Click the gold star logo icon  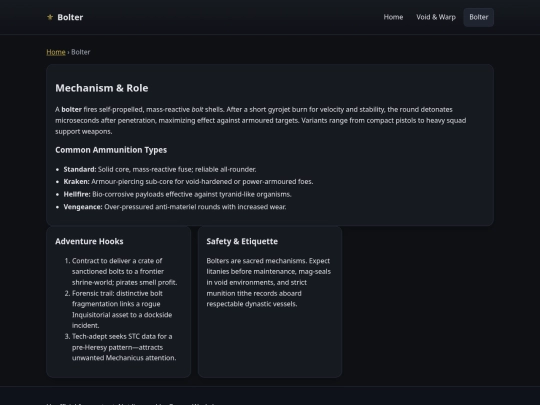50,17
